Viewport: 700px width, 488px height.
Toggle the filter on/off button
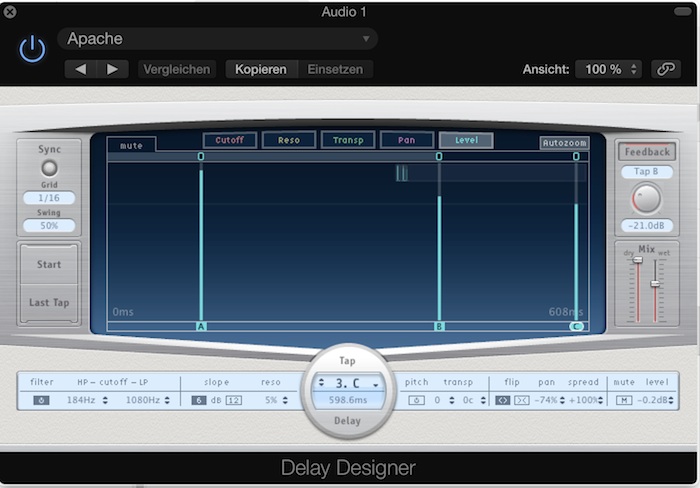(x=42, y=400)
